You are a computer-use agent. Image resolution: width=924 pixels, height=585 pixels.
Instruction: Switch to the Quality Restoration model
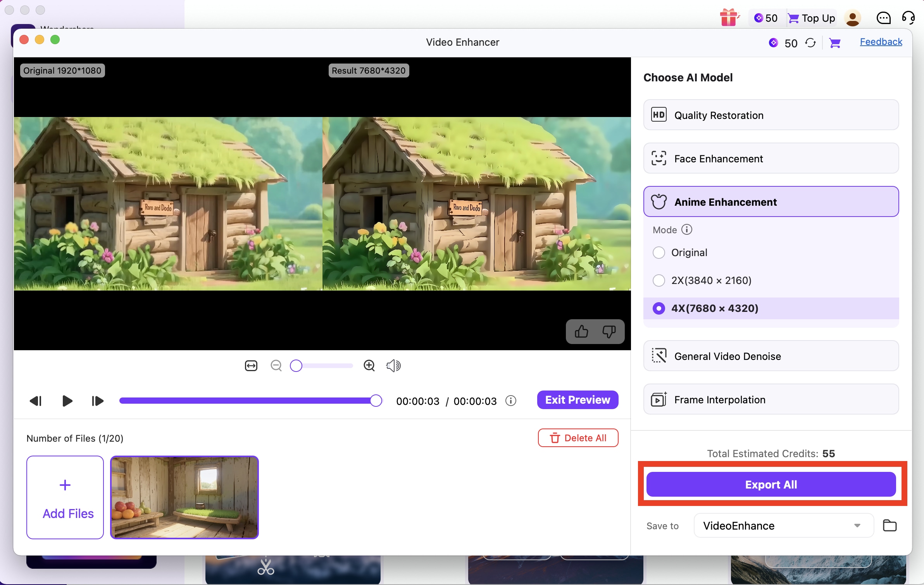[x=771, y=115]
